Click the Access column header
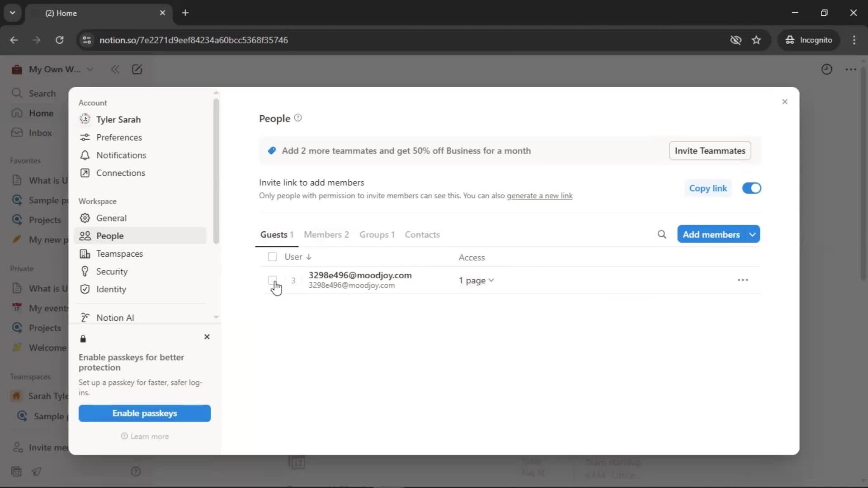The image size is (868, 488). (x=472, y=258)
